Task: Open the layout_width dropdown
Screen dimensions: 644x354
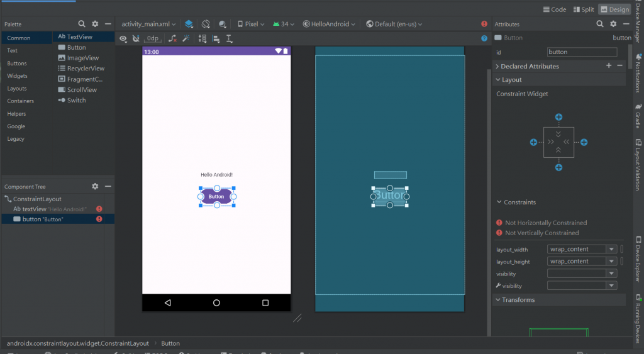Action: 611,250
